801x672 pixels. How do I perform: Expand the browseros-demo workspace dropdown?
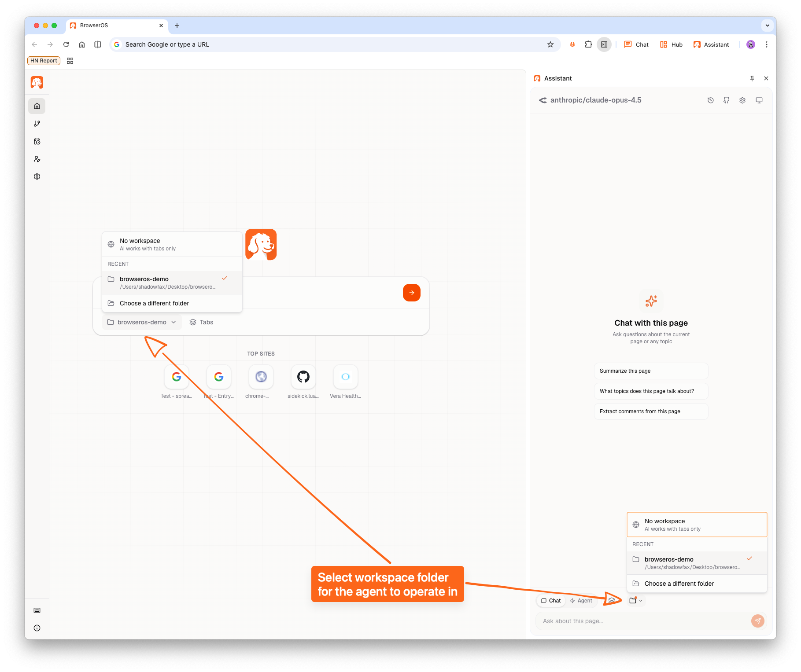pyautogui.click(x=141, y=322)
